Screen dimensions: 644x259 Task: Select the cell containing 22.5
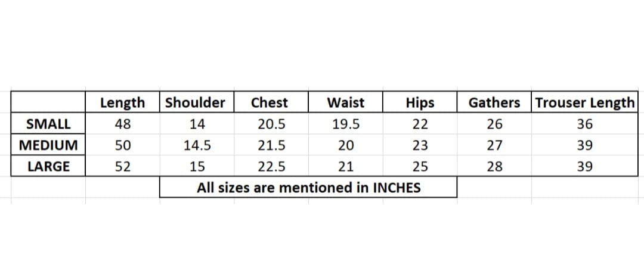pos(271,166)
